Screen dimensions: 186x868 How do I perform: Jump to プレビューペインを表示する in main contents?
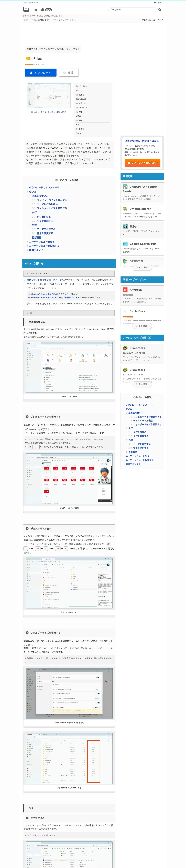(x=52, y=200)
